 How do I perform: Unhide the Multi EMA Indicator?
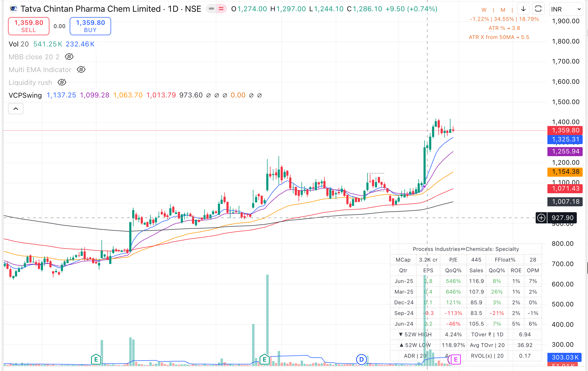[x=81, y=70]
